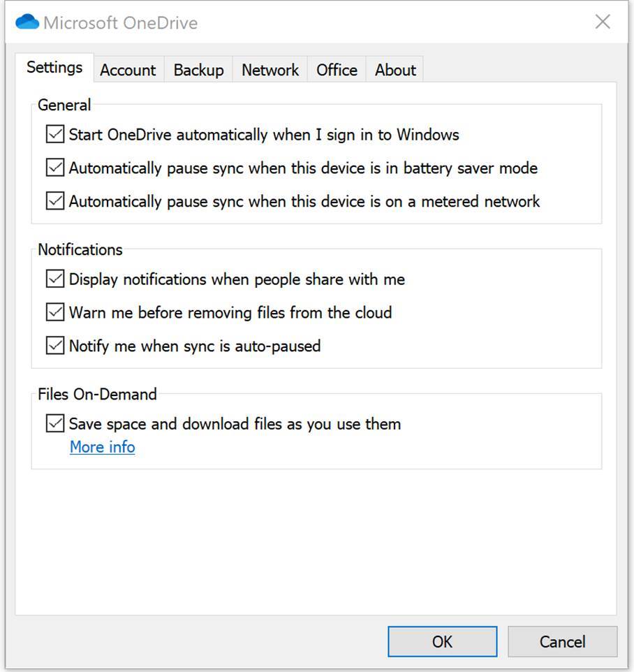Confirm settings with the OK button
This screenshot has height=672, width=634.
[x=443, y=641]
